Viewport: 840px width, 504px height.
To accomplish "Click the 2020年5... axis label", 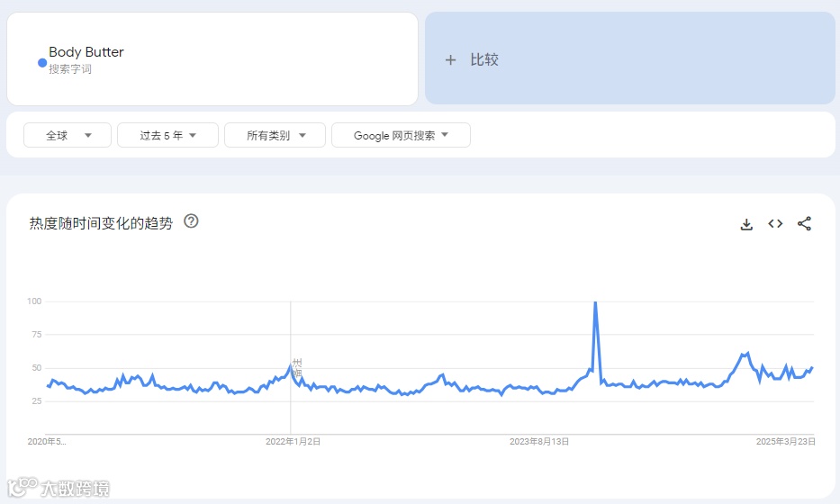I will click(47, 442).
